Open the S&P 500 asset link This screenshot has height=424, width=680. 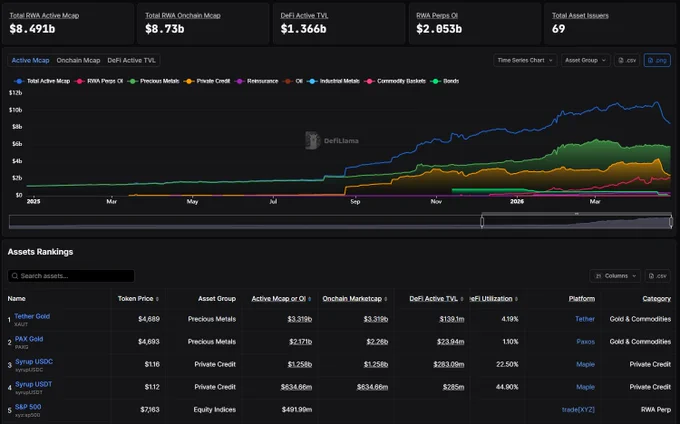pyautogui.click(x=28, y=407)
